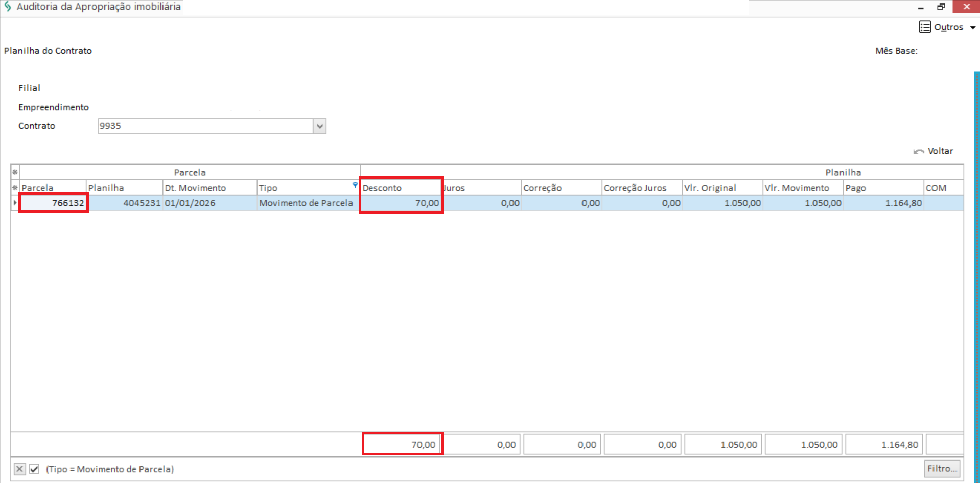Screen dimensions: 980x483
Task: Click the asterisk icon beside the Parcela column header
Action: [x=15, y=188]
